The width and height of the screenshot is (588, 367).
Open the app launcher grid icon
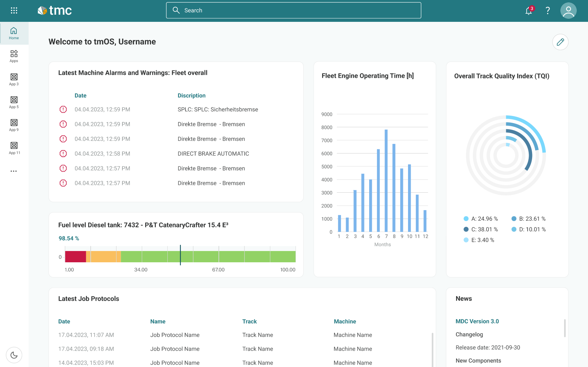point(14,11)
